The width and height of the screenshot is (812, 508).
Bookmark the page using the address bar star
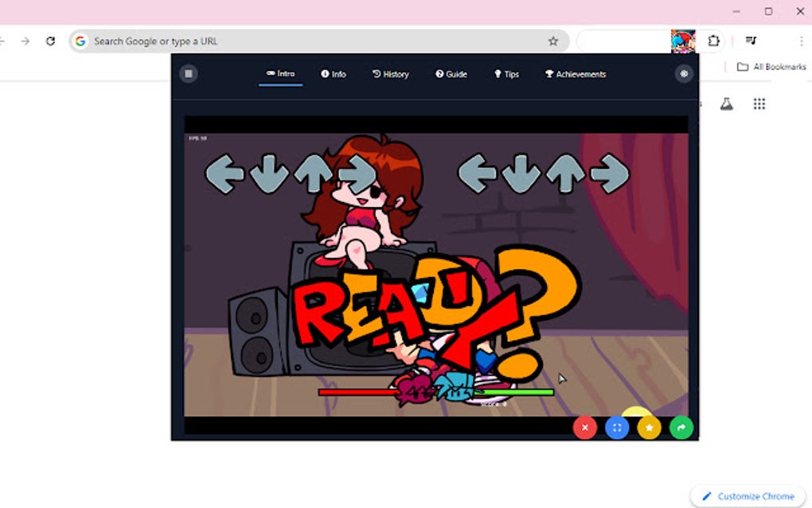point(552,40)
